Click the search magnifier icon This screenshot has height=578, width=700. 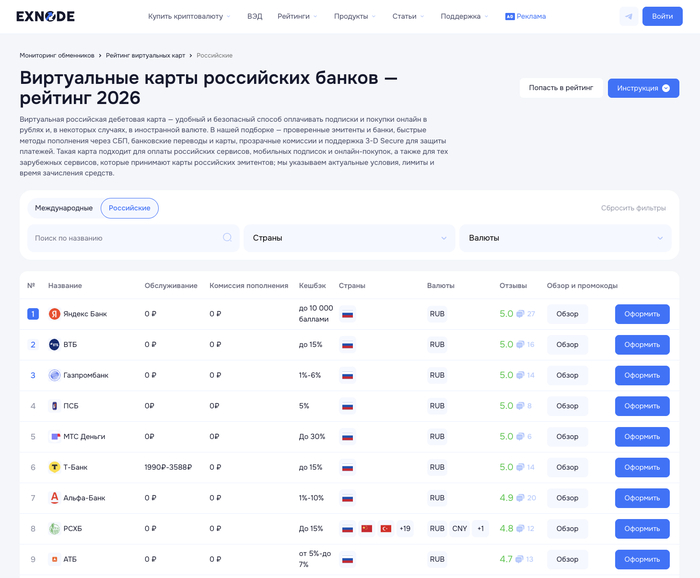227,238
